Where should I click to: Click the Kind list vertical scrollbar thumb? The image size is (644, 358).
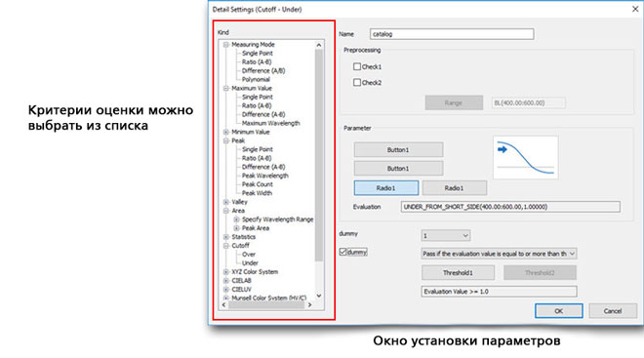point(319,155)
